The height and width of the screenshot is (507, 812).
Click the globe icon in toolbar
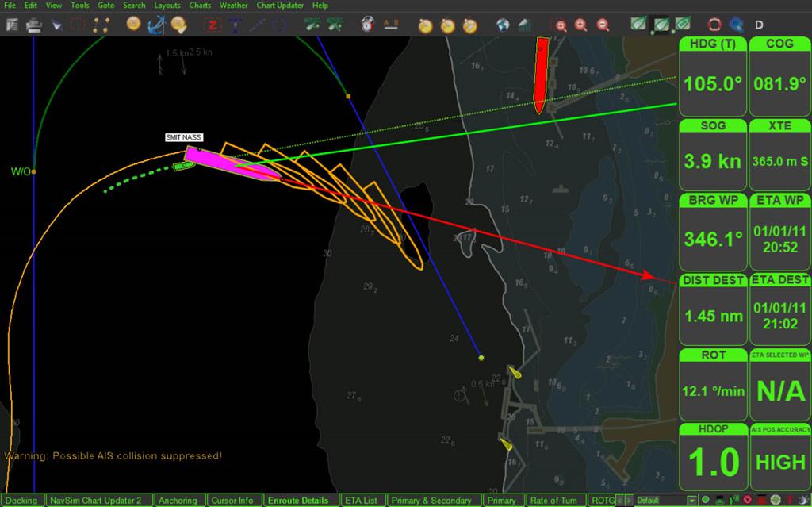[503, 25]
